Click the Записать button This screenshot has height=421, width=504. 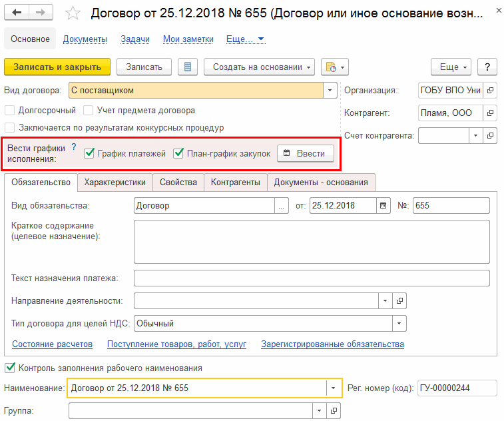point(144,67)
